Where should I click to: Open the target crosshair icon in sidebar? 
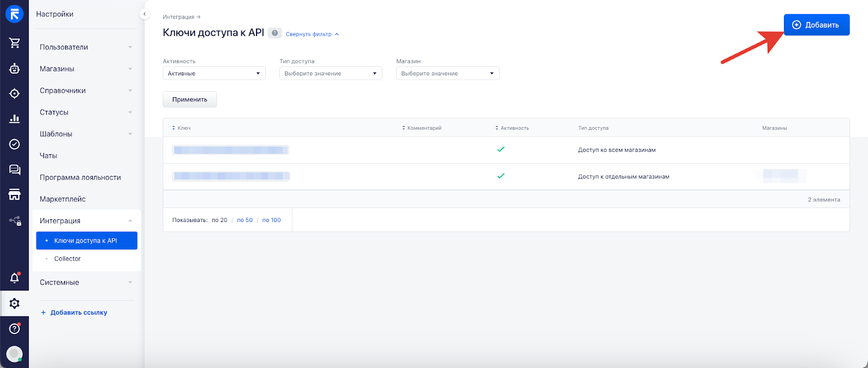click(15, 93)
